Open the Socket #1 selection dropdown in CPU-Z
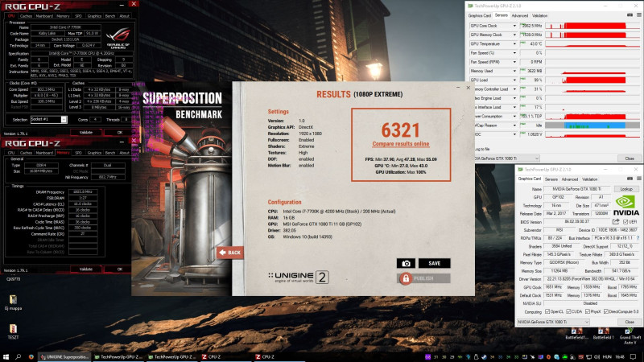Viewport: 644px width, 362px height. tap(48, 119)
